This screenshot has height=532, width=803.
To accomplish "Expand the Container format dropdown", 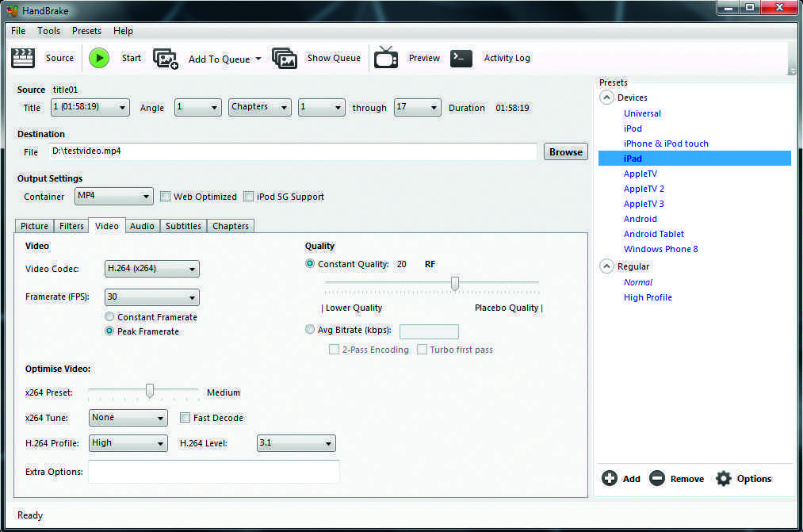I will pos(113,197).
